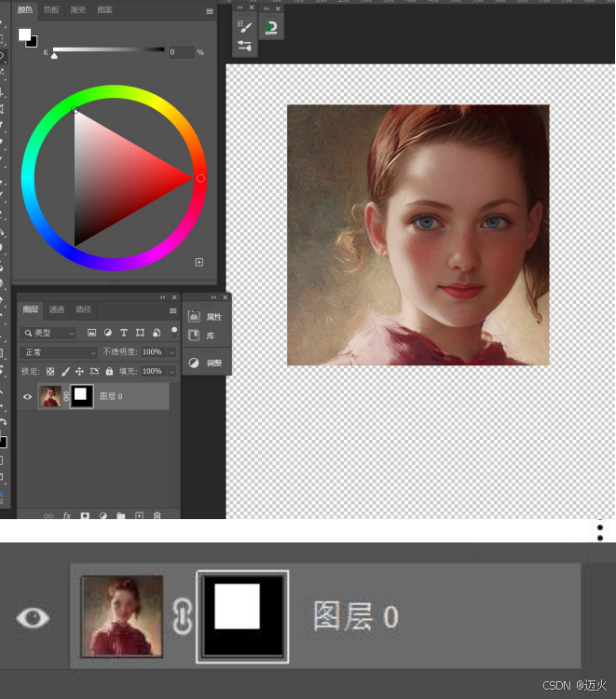
Task: Filter layers by shape layers icon
Action: [x=140, y=333]
